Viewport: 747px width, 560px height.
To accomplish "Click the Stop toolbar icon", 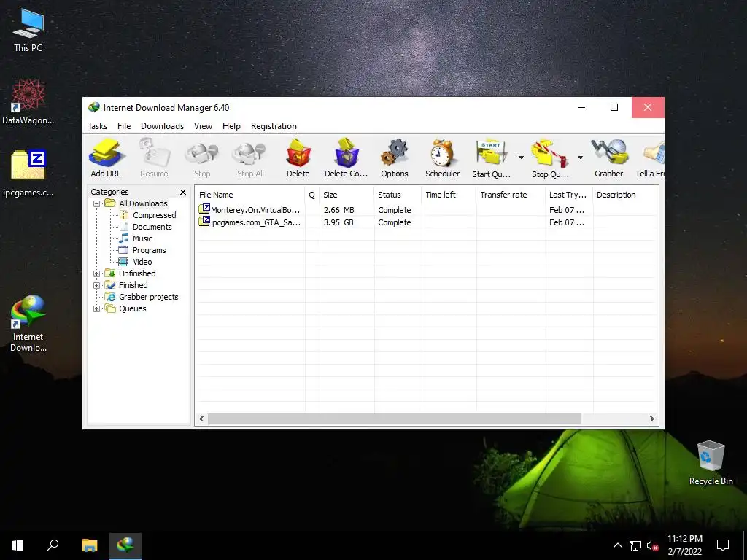I will pos(202,158).
